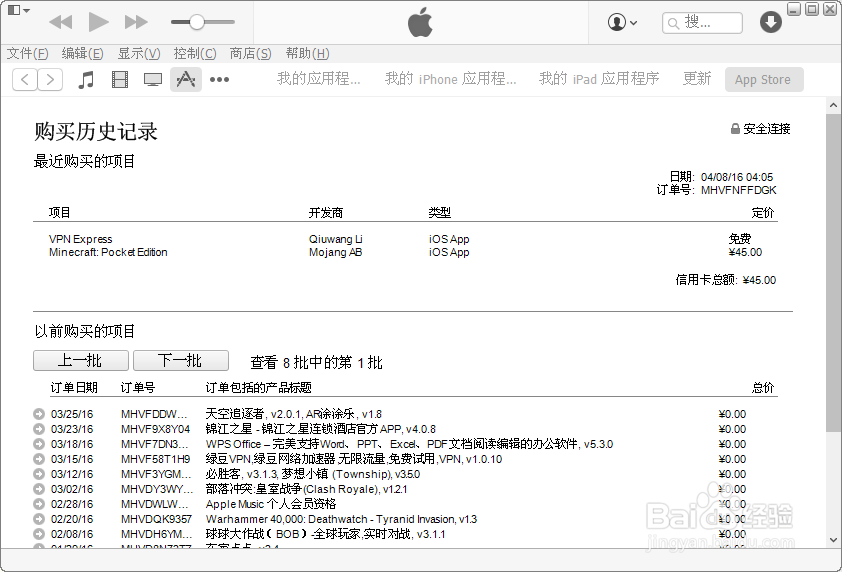Select the App Store tab
This screenshot has width=842, height=572.
click(x=764, y=79)
